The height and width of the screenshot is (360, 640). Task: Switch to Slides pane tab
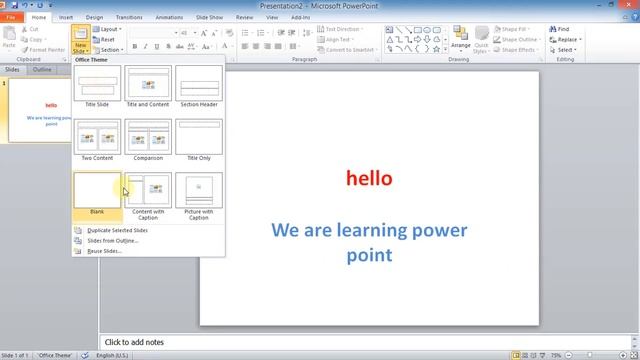click(x=12, y=70)
